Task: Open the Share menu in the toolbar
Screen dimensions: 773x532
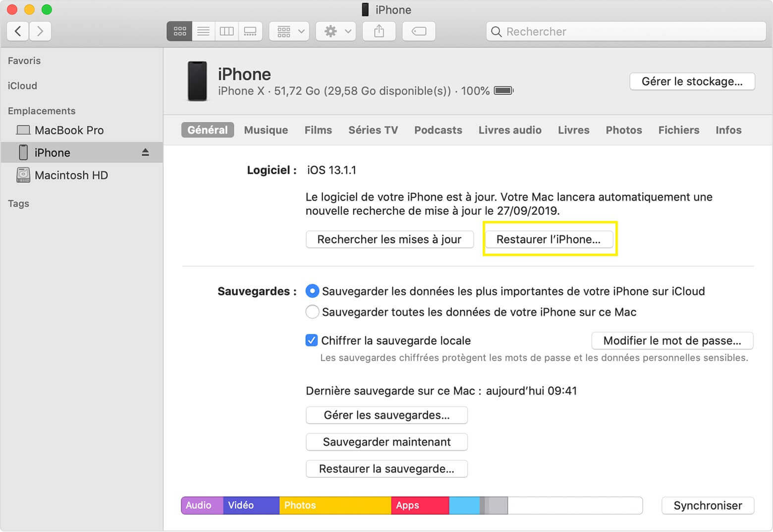Action: [379, 31]
